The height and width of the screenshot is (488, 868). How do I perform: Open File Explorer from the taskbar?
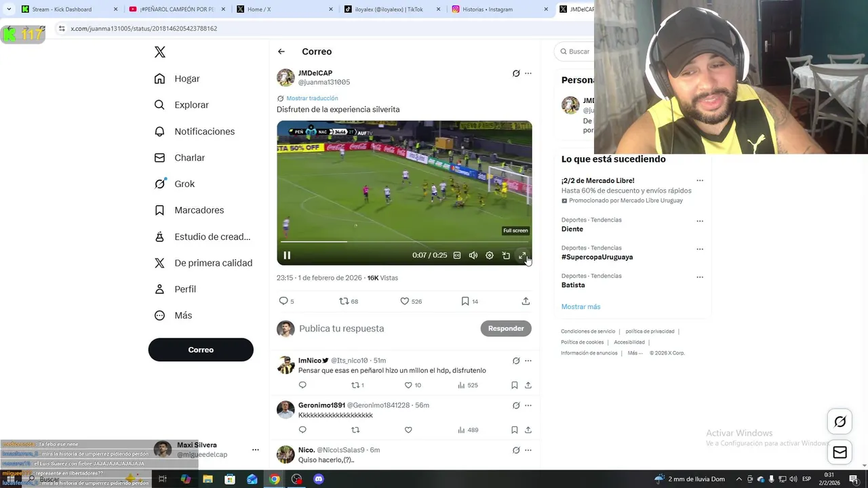click(208, 479)
